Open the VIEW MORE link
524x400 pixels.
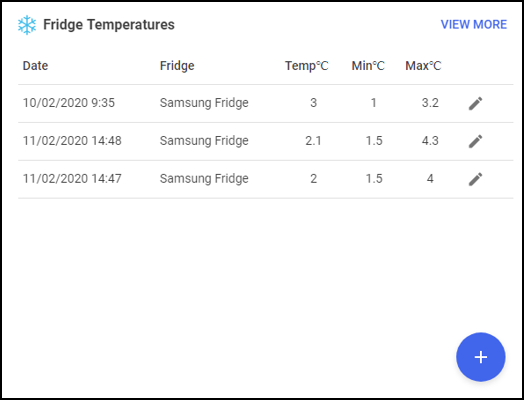[474, 24]
